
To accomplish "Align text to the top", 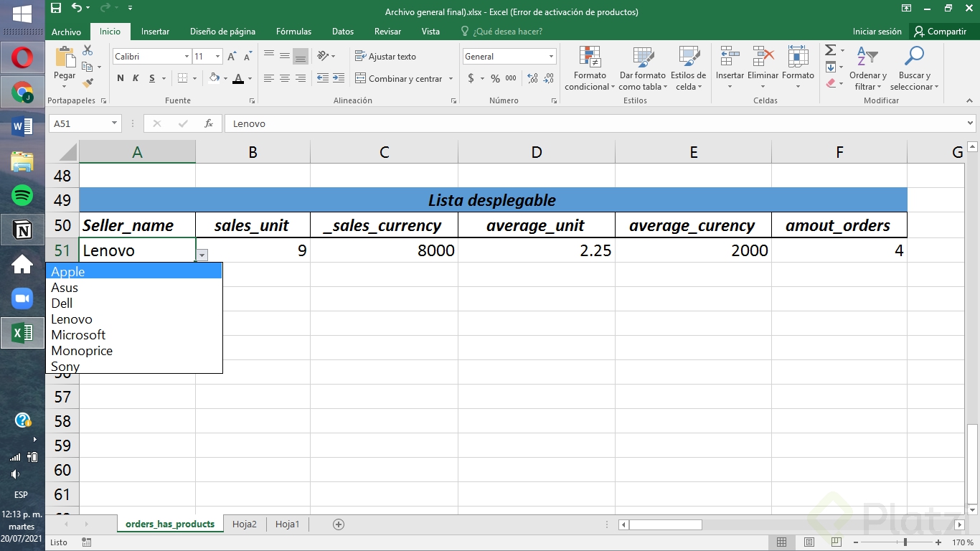I will click(269, 56).
